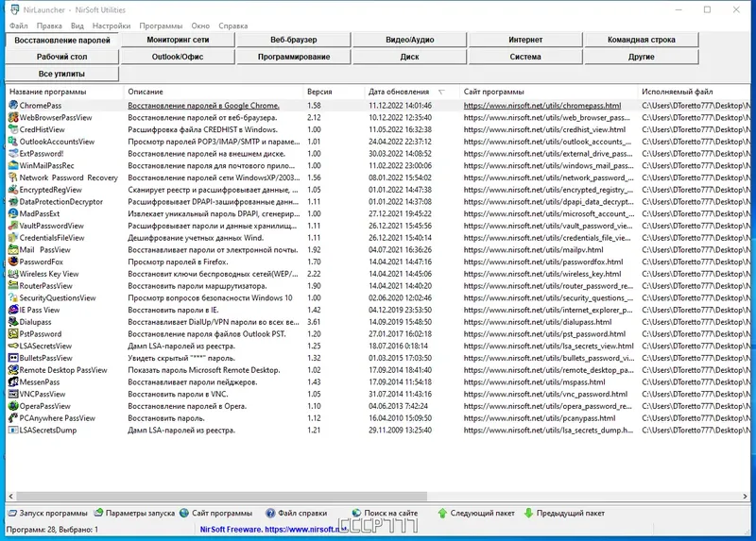Click the Dialupass icon
Image resolution: width=756 pixels, height=541 pixels.
[x=13, y=322]
